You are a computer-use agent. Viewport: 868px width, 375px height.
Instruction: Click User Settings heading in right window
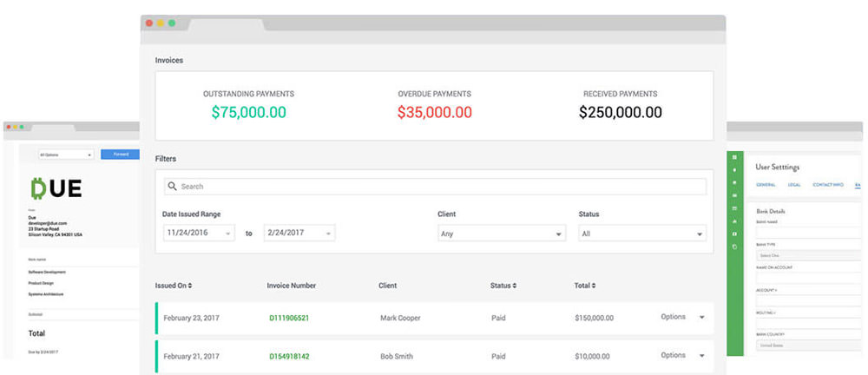click(777, 167)
